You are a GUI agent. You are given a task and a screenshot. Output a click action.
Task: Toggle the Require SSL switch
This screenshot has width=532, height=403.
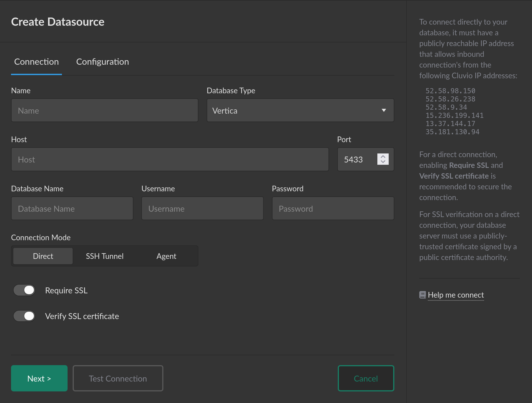pos(24,290)
